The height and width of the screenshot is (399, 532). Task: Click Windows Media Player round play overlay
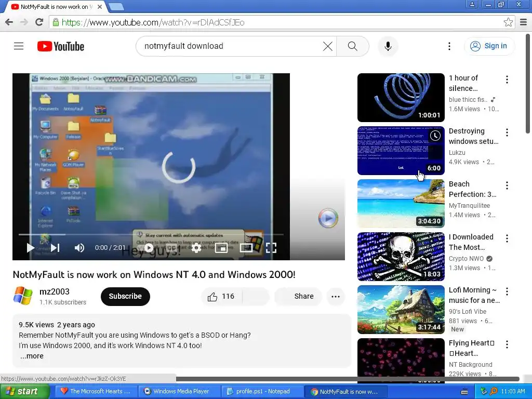point(328,218)
